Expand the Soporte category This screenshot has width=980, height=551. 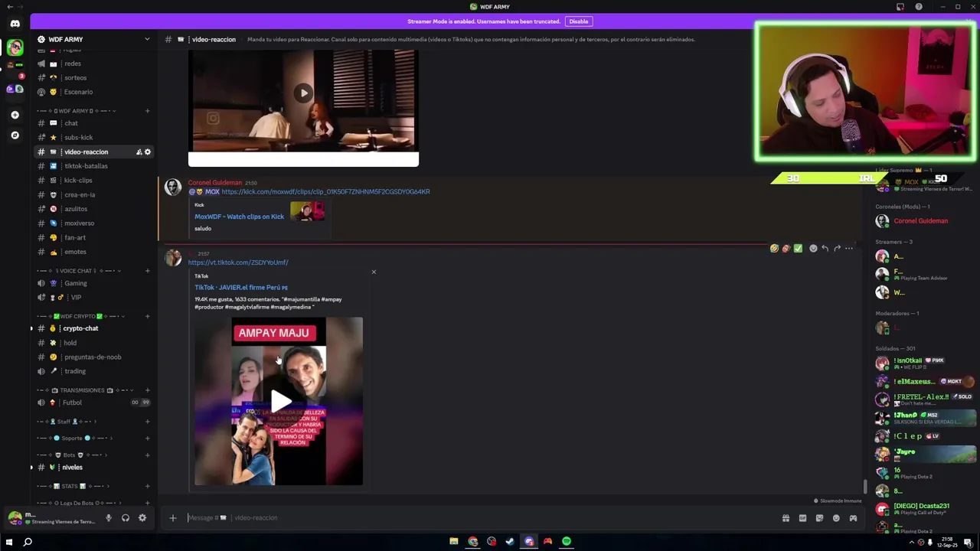74,439
